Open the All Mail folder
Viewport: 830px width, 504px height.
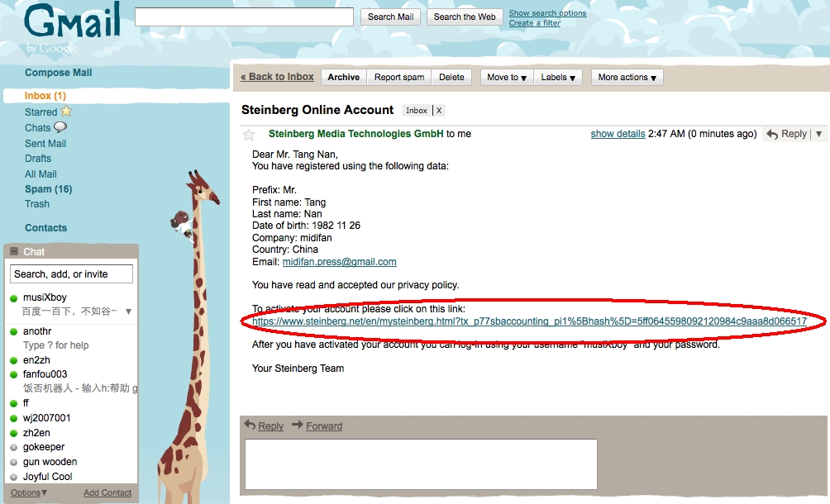click(41, 174)
